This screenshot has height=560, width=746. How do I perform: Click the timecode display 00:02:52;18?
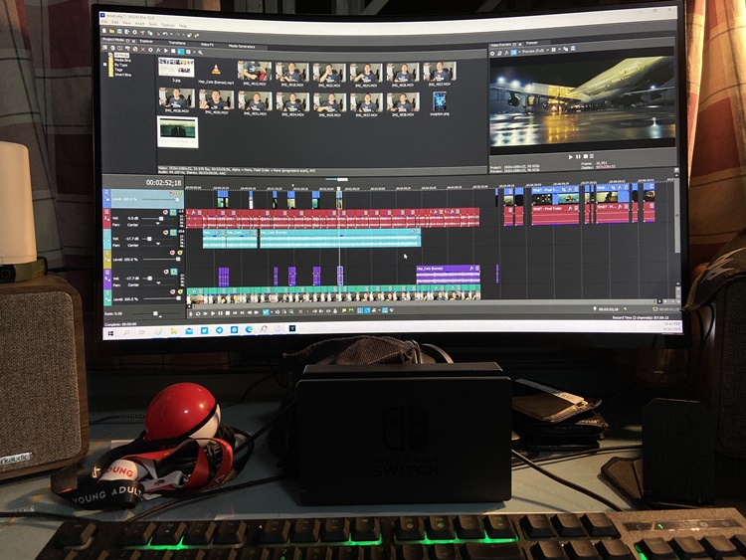tap(164, 183)
